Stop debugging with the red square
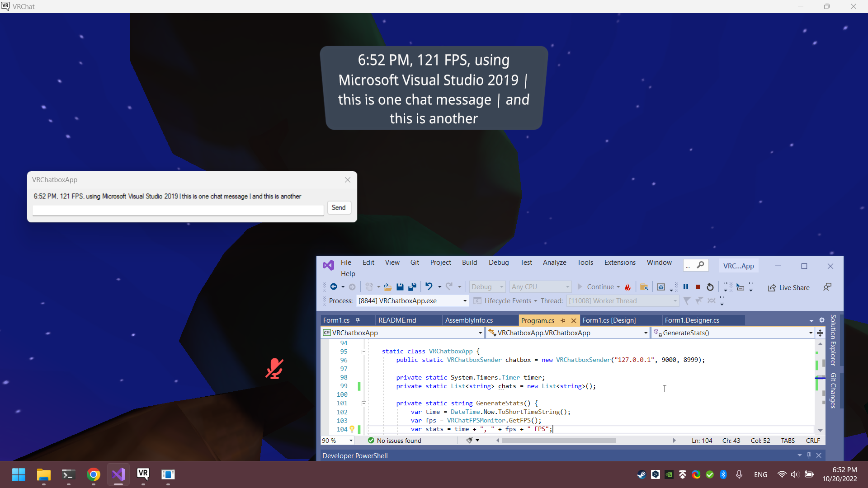868x488 pixels. tap(698, 287)
